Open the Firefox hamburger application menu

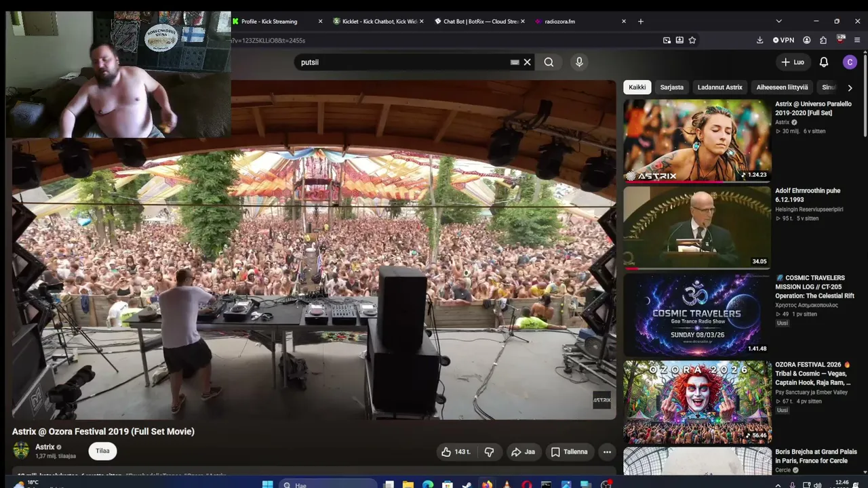857,40
